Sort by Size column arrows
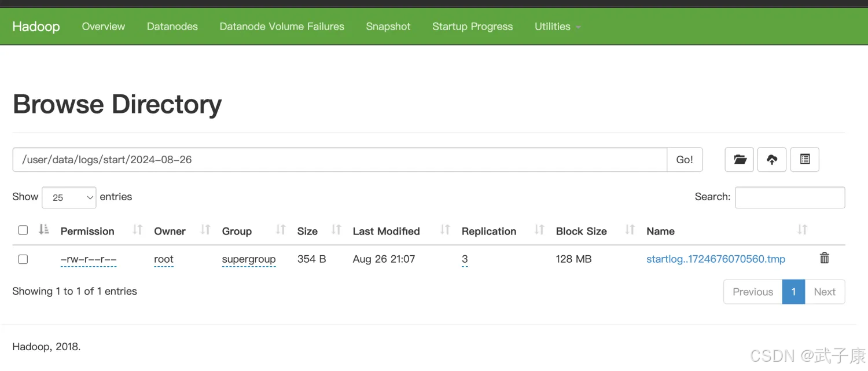Image resolution: width=868 pixels, height=371 pixels. pyautogui.click(x=336, y=230)
